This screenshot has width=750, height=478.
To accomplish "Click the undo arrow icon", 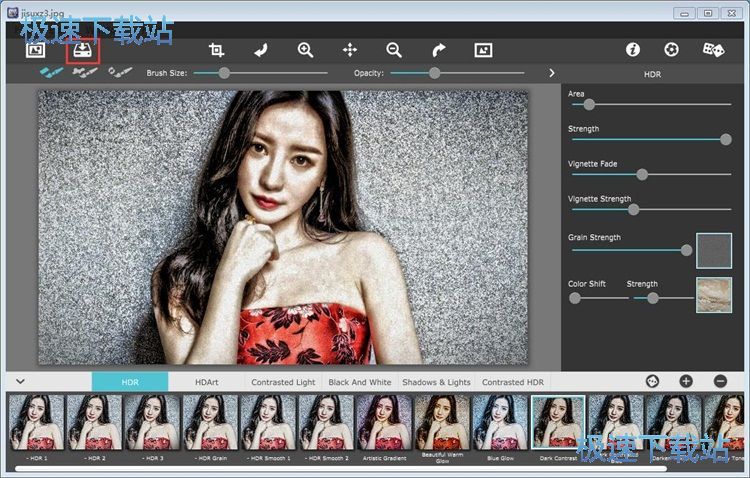I will pyautogui.click(x=261, y=50).
